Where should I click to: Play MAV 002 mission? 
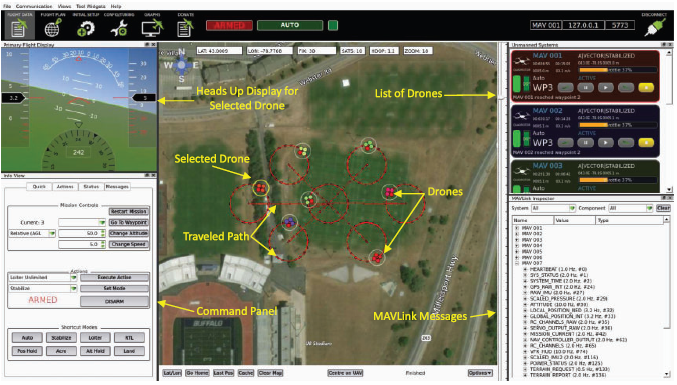click(606, 142)
